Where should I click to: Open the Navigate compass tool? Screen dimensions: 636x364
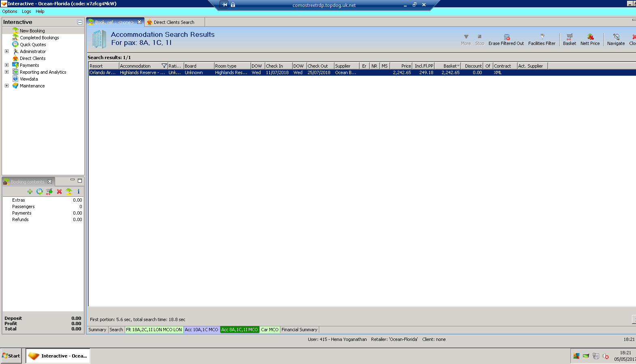click(x=616, y=37)
